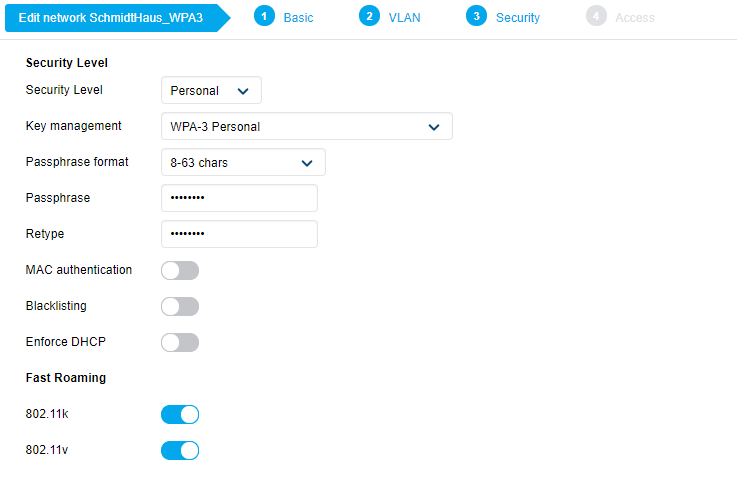Disable 802.11k fast roaming

180,414
